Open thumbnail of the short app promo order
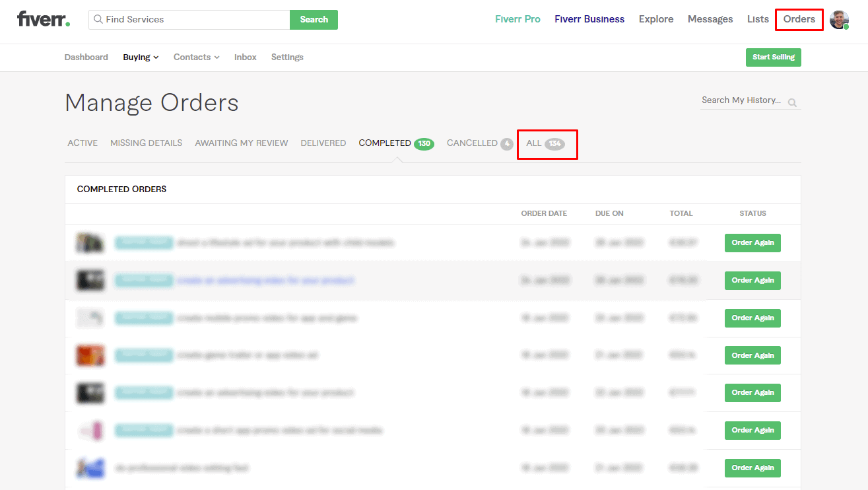Image resolution: width=868 pixels, height=490 pixels. pos(90,430)
